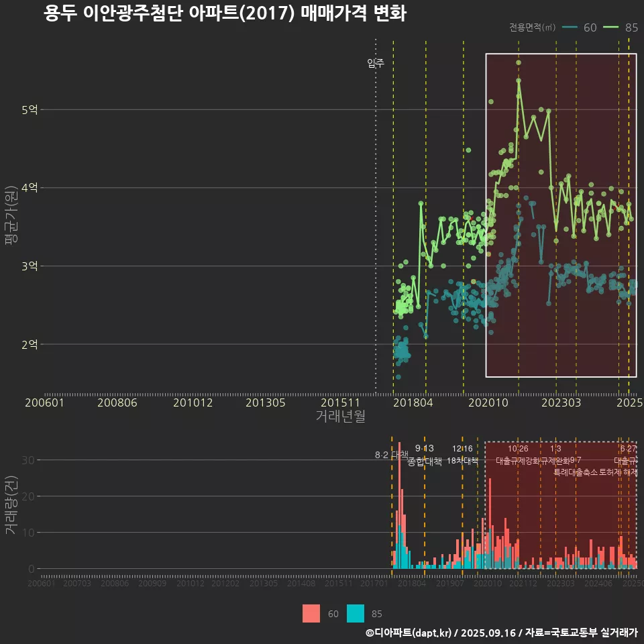Image resolution: width=644 pixels, height=644 pixels.
Task: Click the '종합대책' annotation text
Action: pos(424,462)
